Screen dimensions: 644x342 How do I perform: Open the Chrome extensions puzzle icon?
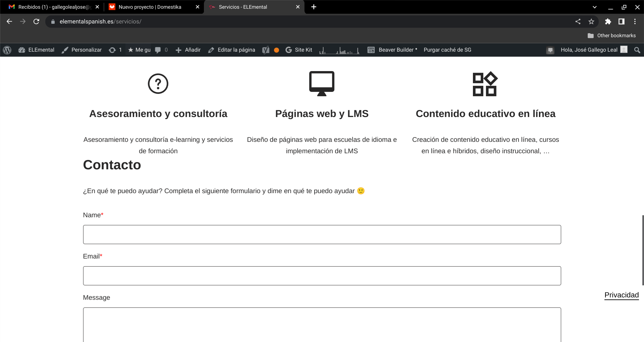coord(608,21)
